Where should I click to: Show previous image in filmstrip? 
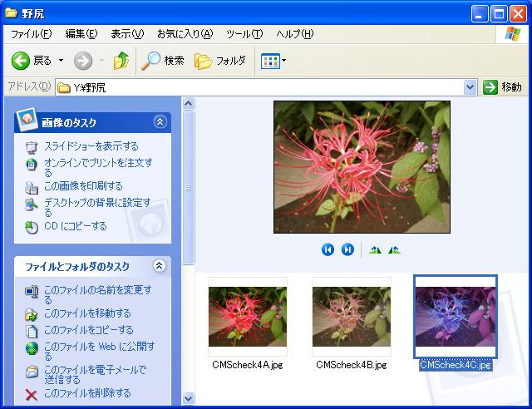(x=328, y=250)
